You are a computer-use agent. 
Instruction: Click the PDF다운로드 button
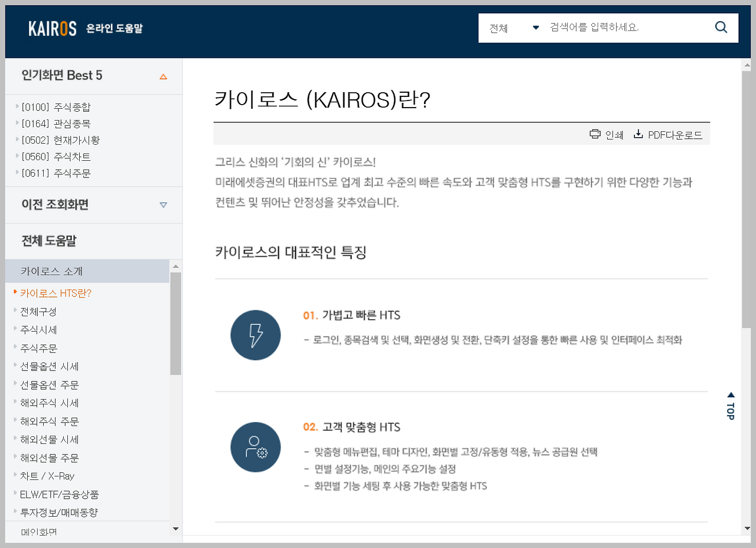pyautogui.click(x=668, y=135)
